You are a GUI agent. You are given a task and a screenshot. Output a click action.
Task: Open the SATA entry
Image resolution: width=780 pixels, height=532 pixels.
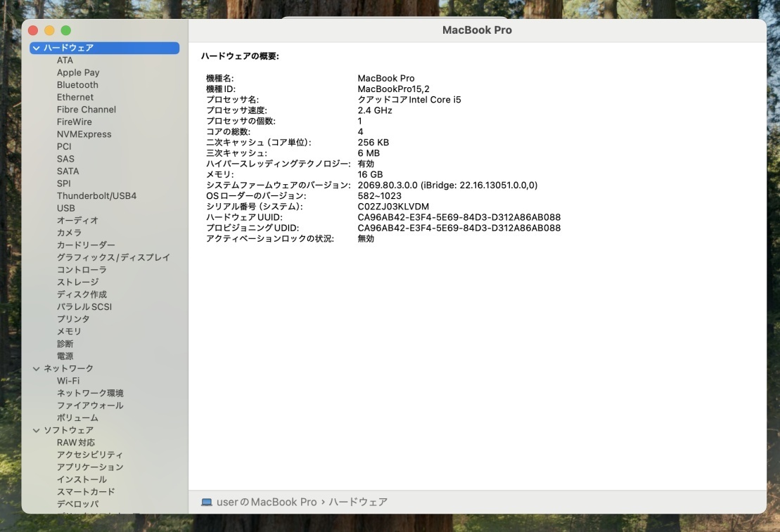pos(68,171)
